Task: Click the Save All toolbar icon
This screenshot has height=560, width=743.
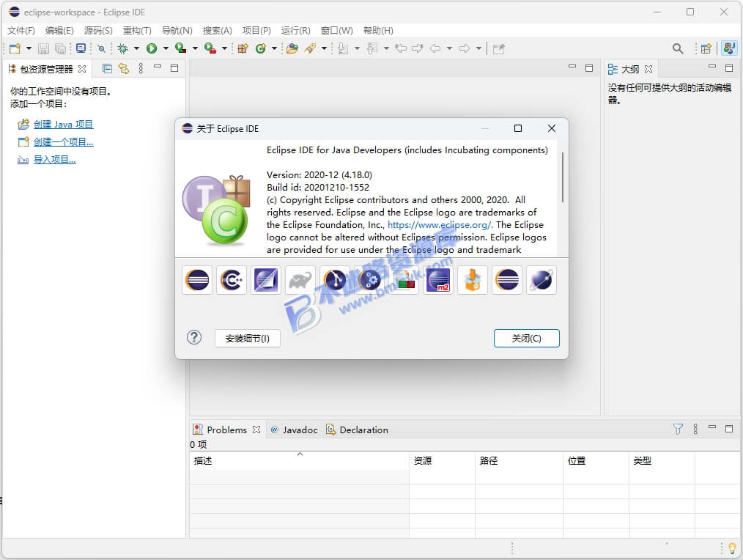Action: click(60, 48)
